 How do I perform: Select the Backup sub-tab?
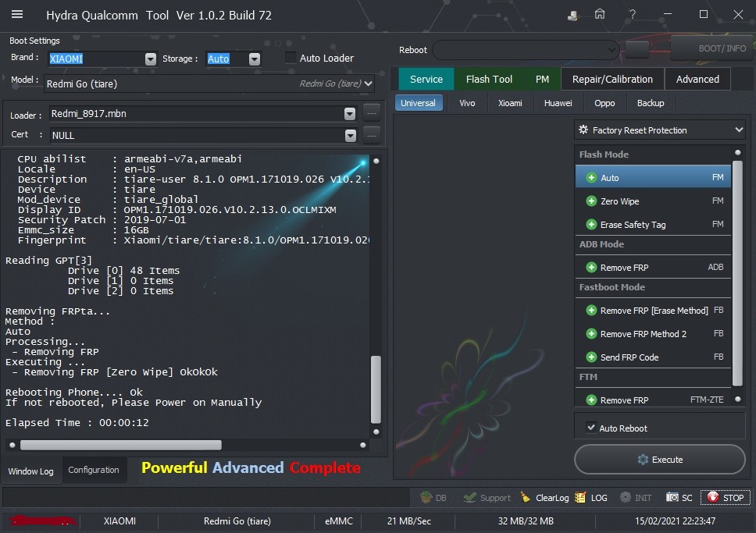point(651,103)
